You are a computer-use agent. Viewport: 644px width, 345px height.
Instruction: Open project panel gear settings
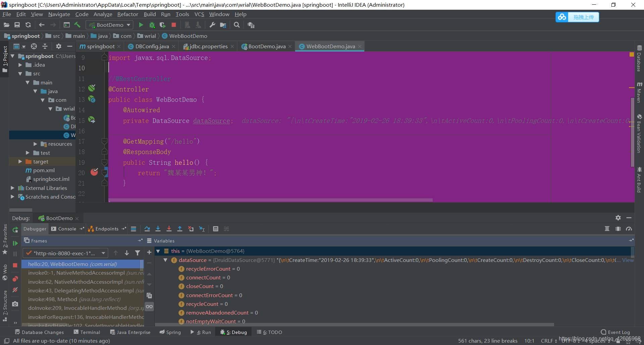pyautogui.click(x=59, y=46)
